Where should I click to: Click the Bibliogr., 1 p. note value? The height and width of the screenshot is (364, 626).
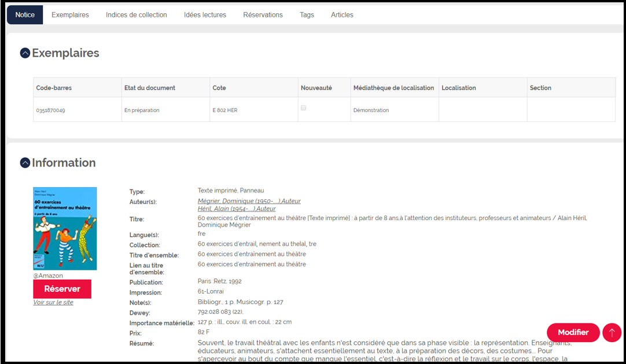240,302
